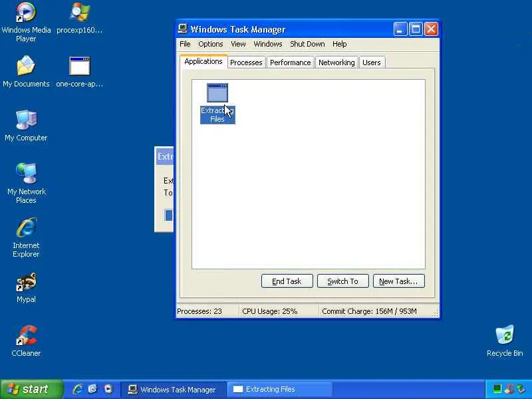Click the Extracting Files window title bar behind
This screenshot has height=399, width=532.
[x=164, y=157]
